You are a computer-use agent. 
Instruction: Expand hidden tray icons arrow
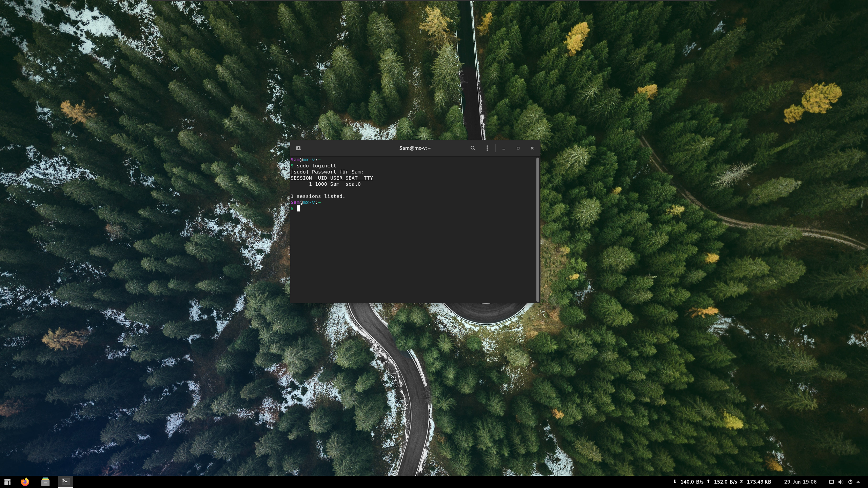pyautogui.click(x=858, y=482)
